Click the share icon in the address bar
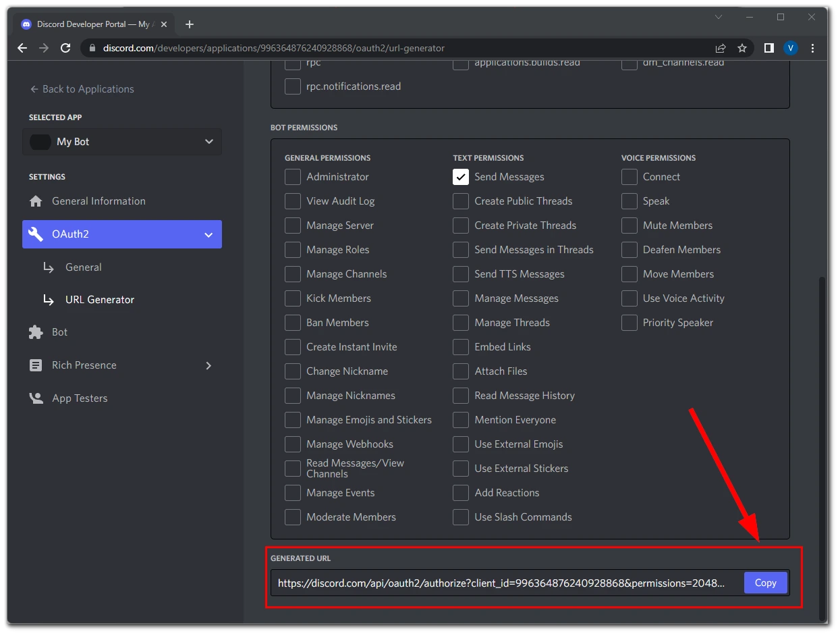This screenshot has height=636, width=840. click(x=721, y=48)
